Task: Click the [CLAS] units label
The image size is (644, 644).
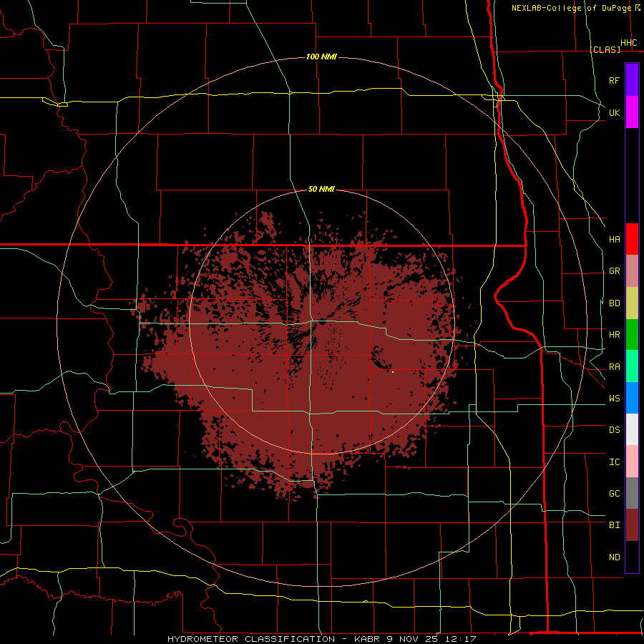Action: pyautogui.click(x=605, y=49)
